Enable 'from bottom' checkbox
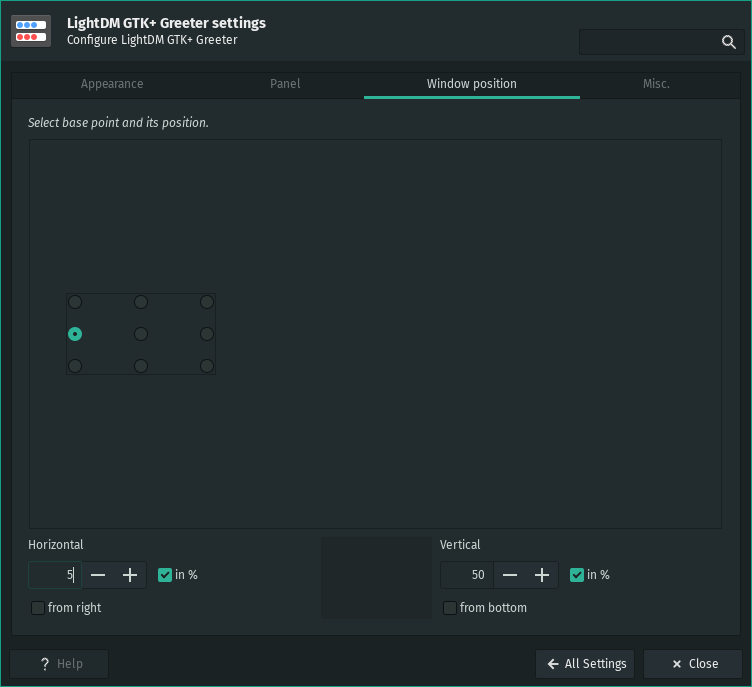The height and width of the screenshot is (687, 752). click(x=450, y=608)
